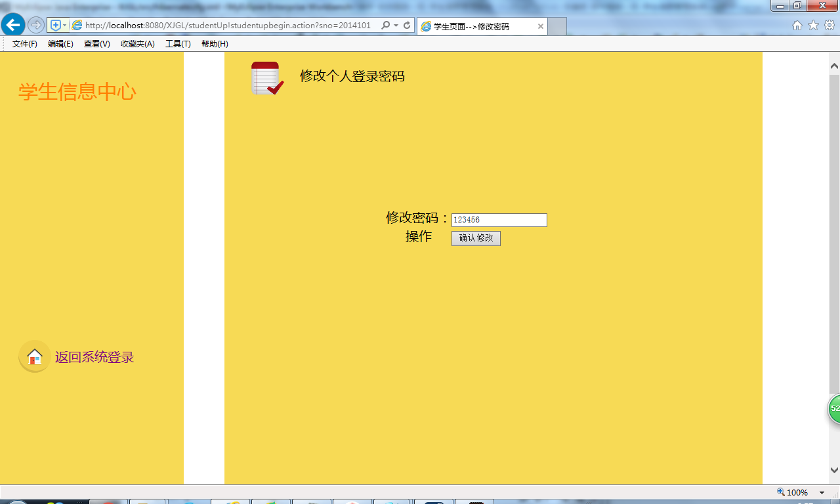Open the zoom level dropdown at bottom right
The width and height of the screenshot is (840, 504).
click(821, 492)
